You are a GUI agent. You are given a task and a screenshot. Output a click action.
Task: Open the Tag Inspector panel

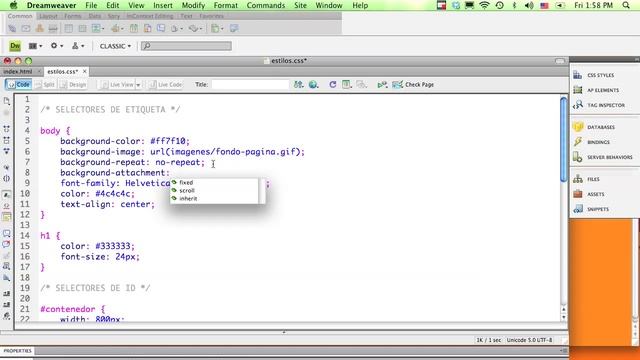point(606,105)
